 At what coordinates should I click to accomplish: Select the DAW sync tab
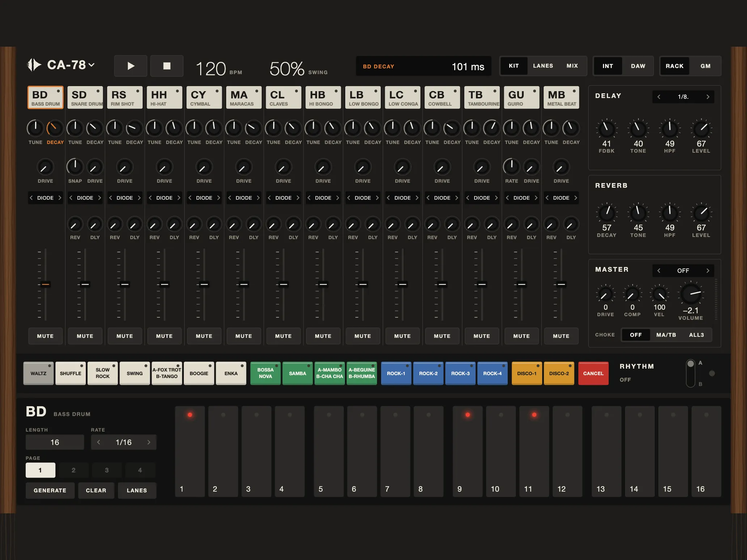click(638, 66)
